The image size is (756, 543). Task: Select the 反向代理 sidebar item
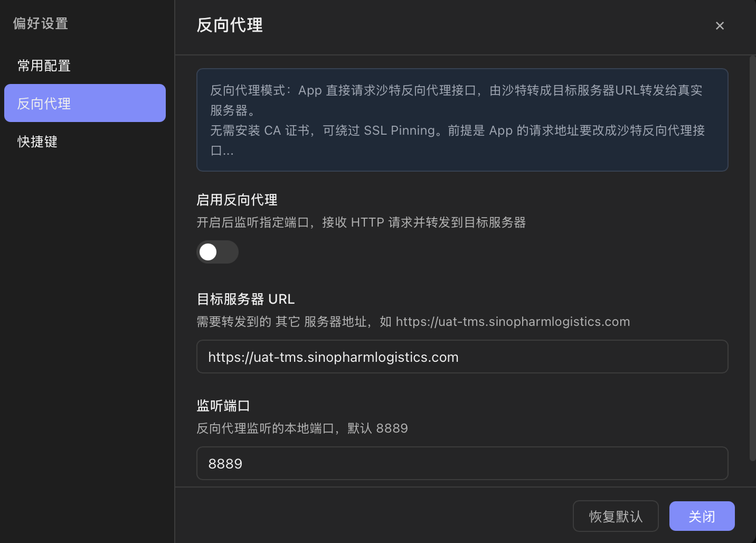coord(85,103)
